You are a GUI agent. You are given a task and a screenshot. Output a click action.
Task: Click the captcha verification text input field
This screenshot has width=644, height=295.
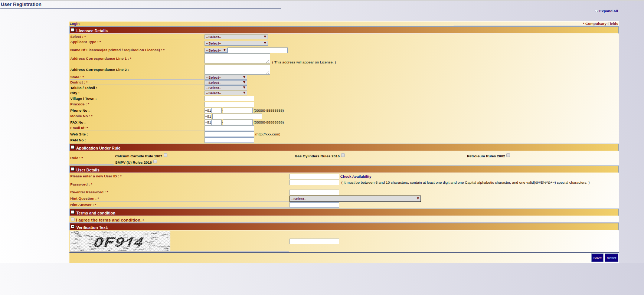coord(314,242)
